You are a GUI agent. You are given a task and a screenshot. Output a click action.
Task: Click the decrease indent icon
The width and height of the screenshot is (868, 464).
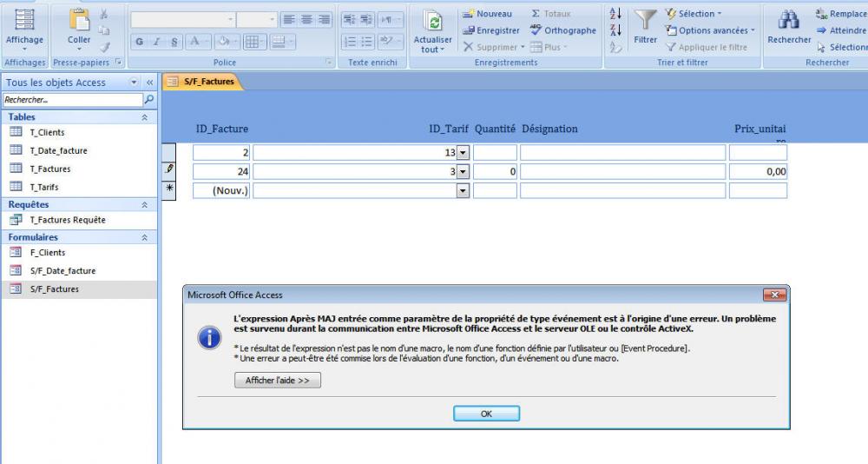[349, 19]
